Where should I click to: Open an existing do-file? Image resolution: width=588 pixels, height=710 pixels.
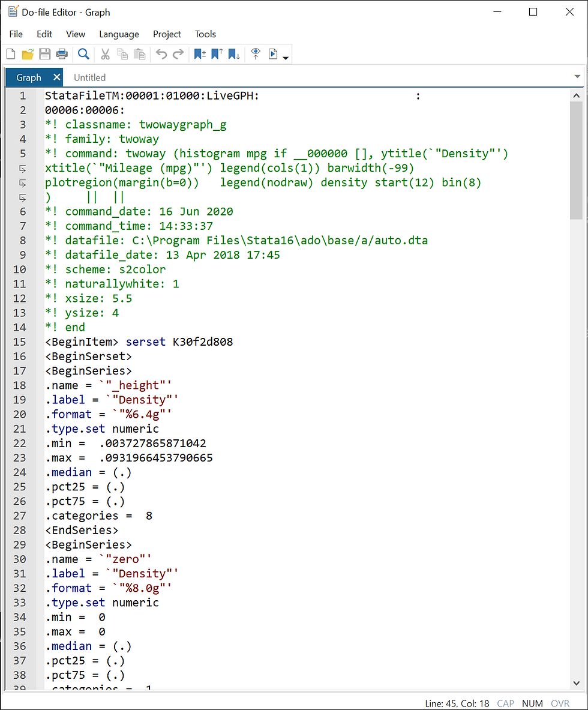click(28, 54)
